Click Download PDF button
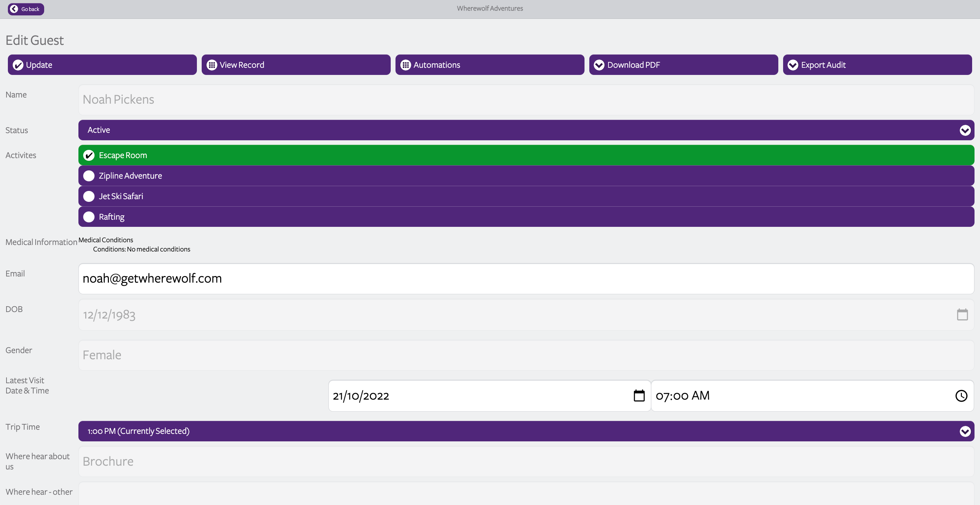Viewport: 980px width, 505px height. (683, 65)
